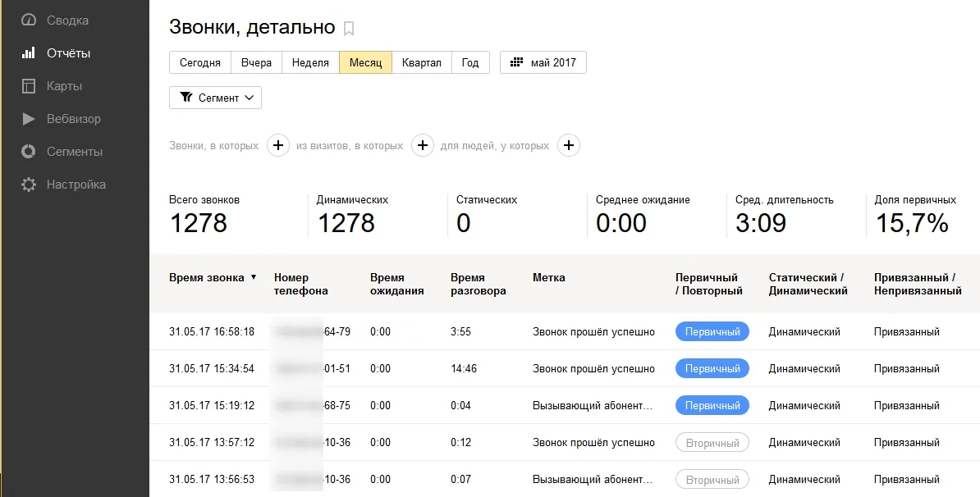Open Сводка in the sidebar

pos(67,21)
